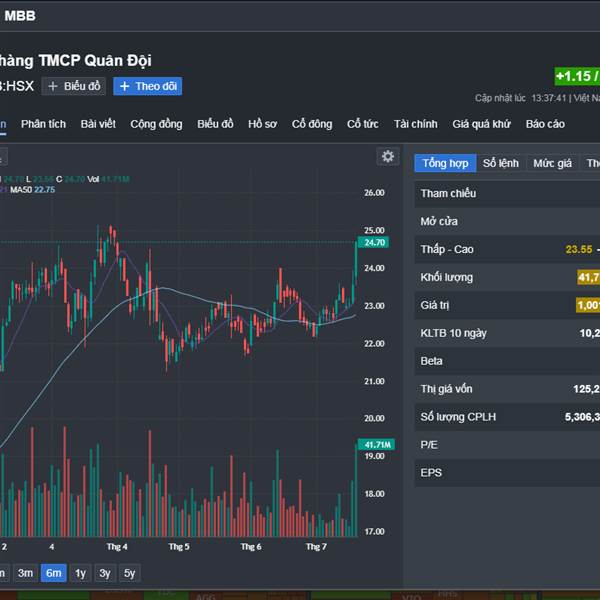The height and width of the screenshot is (600, 600).
Task: Set chart range to 6m
Action: click(x=54, y=573)
